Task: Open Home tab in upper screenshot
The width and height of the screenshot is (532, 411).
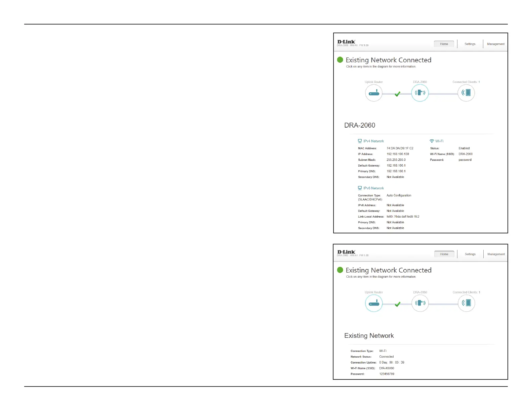Action: [x=444, y=44]
